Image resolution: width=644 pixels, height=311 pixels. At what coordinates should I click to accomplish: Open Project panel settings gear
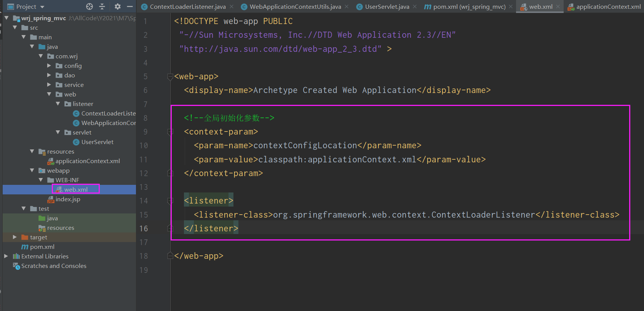[118, 6]
